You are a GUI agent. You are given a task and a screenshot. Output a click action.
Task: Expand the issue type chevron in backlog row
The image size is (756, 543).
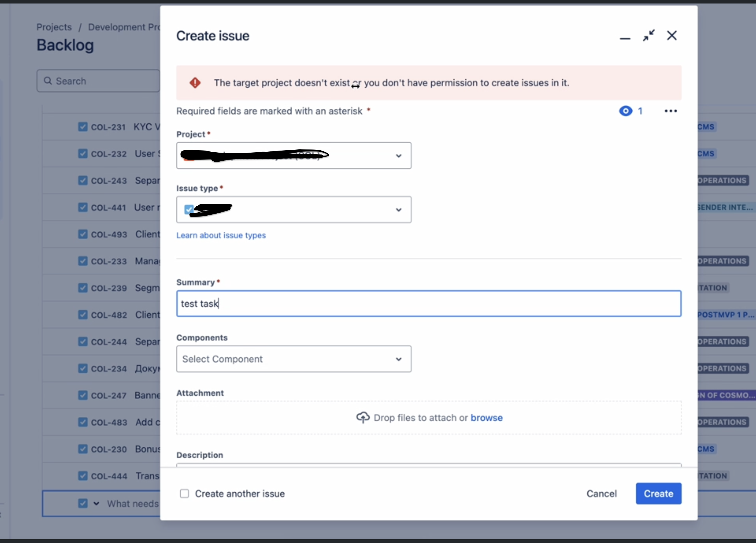click(96, 503)
